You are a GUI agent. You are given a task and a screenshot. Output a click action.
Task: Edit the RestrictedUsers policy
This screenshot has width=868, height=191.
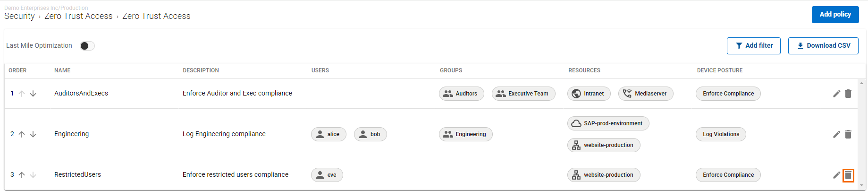[x=836, y=175]
